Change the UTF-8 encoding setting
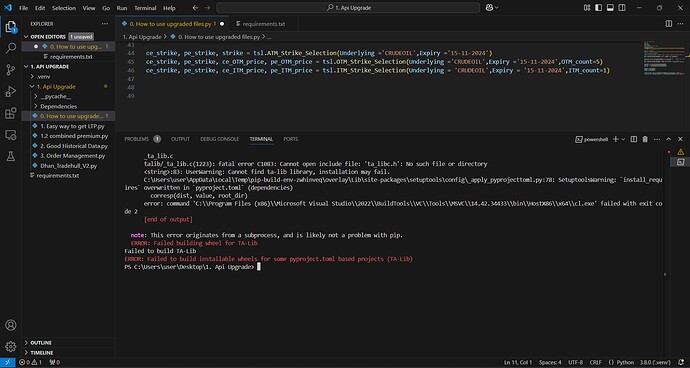690x368 pixels. click(x=576, y=363)
